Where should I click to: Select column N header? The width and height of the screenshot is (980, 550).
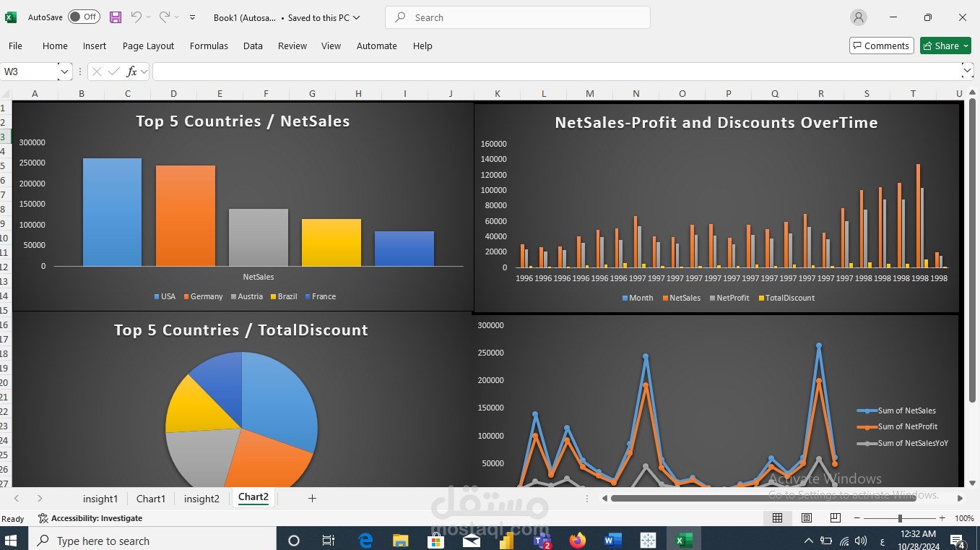636,94
